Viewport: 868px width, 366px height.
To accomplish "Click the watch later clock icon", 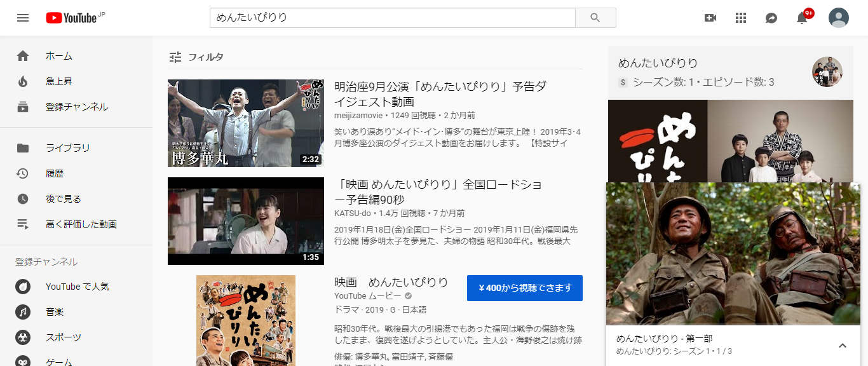I will point(23,199).
